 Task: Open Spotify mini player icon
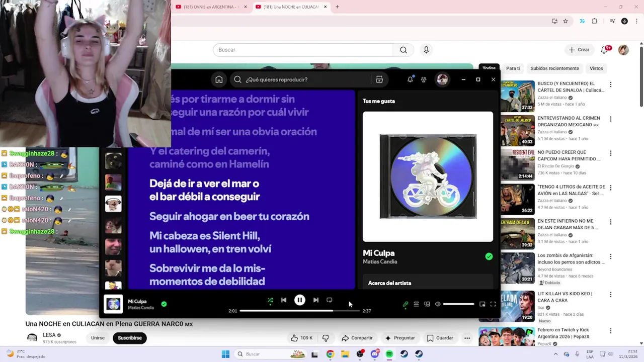click(482, 304)
